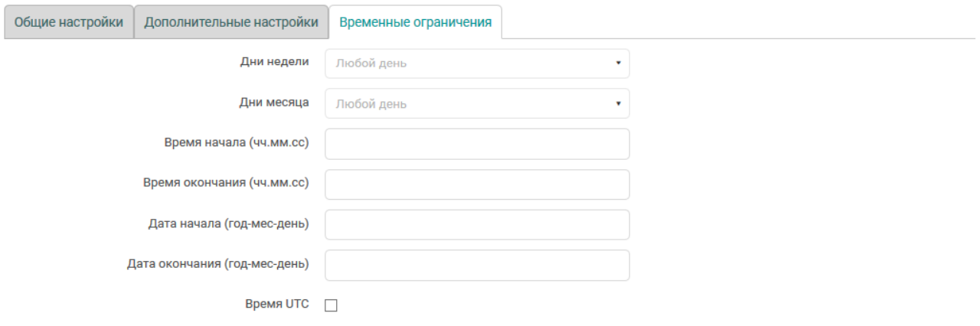Click the Время окончания (чч.мм.сс) label
980x326 pixels.
point(226,184)
